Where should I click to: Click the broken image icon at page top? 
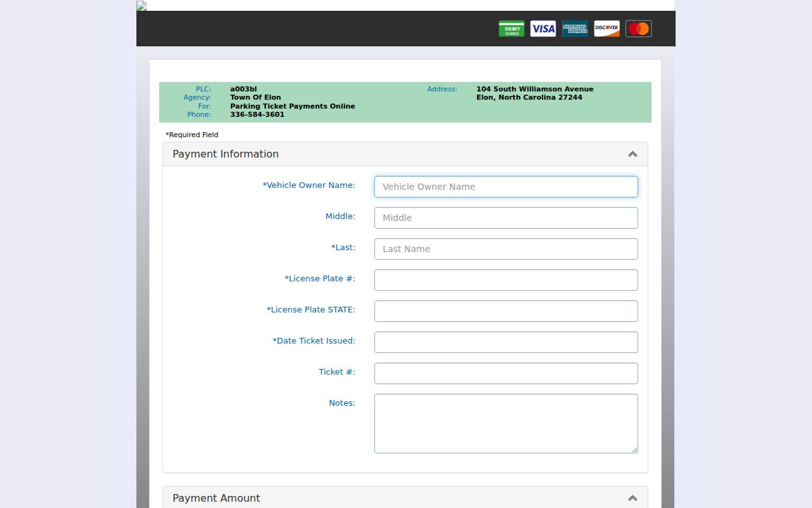[141, 6]
